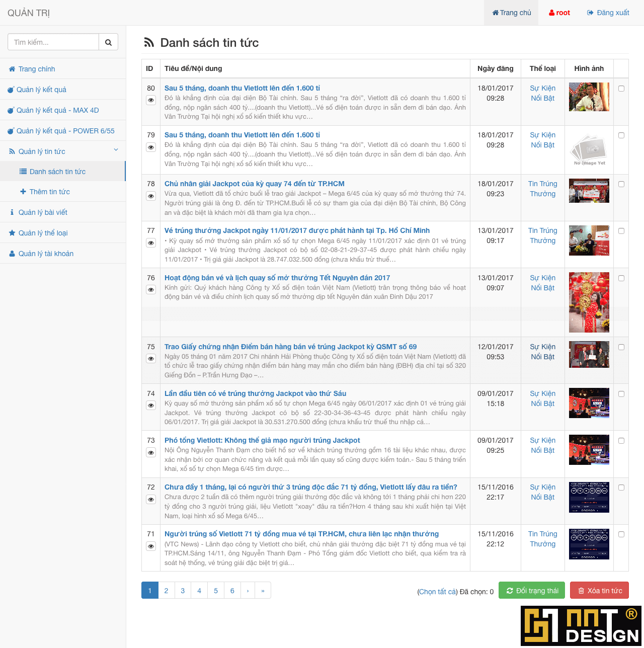Toggle eye visibility for news ID 78
Screen dimensions: 644x648
pyautogui.click(x=151, y=196)
